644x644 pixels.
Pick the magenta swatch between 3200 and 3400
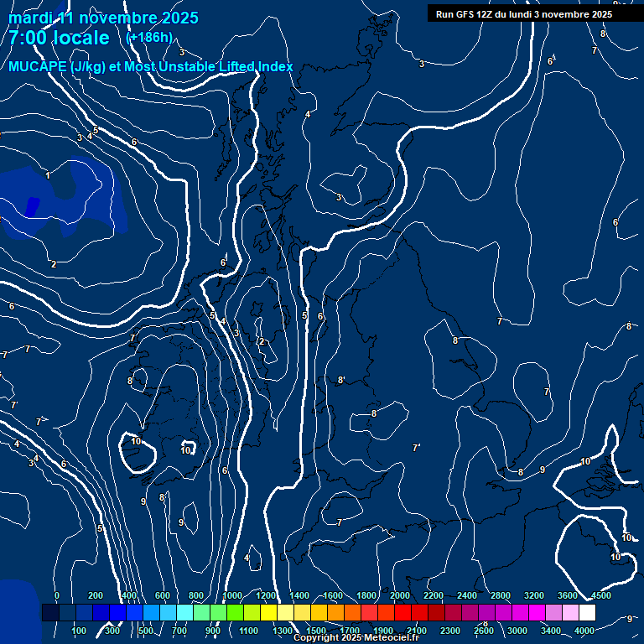[537, 612]
